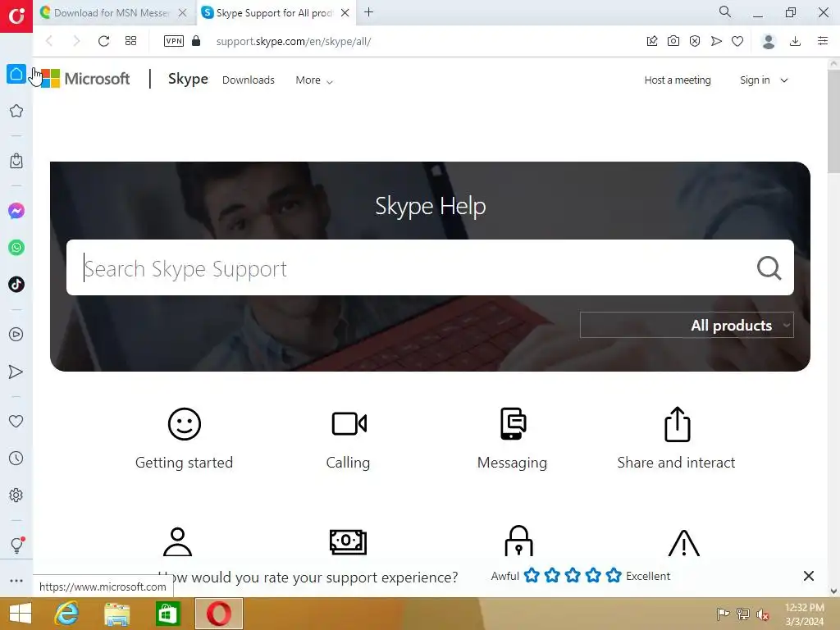Launch TikTok from Opera sidebar

pos(16,285)
